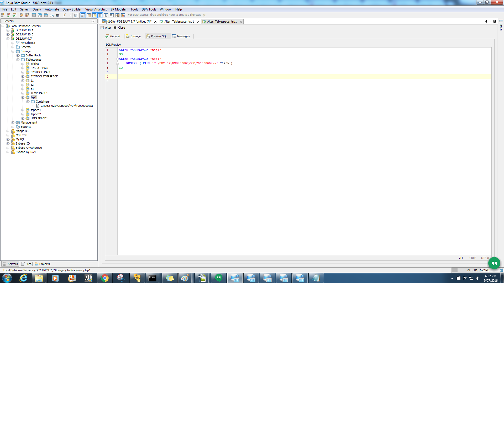This screenshot has height=437, width=504.
Task: Click the disconnect server plug icon with red mark
Action: tap(27, 15)
